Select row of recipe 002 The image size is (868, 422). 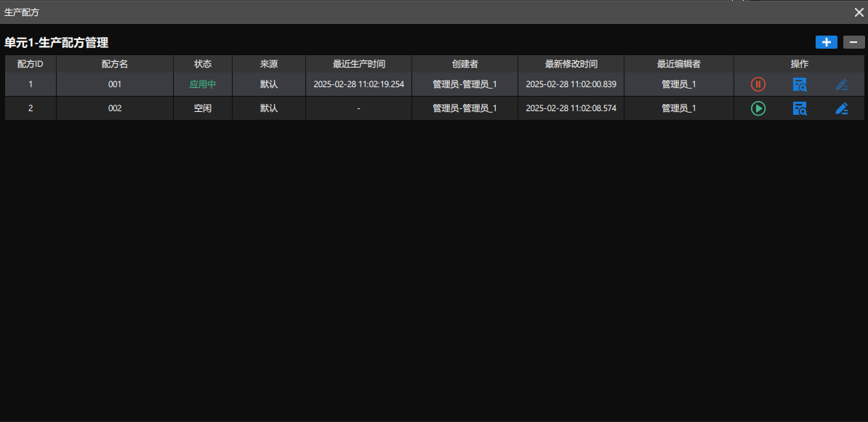click(291, 108)
